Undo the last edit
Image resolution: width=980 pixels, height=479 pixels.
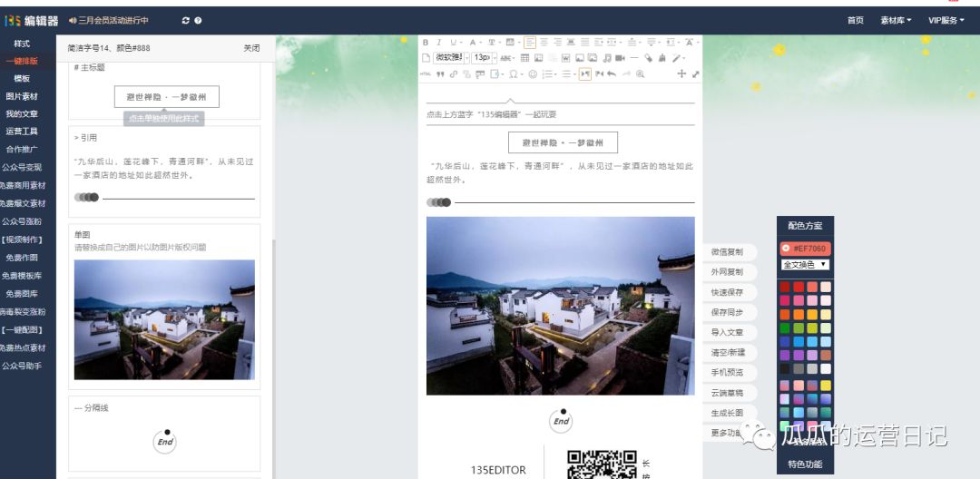tap(612, 73)
